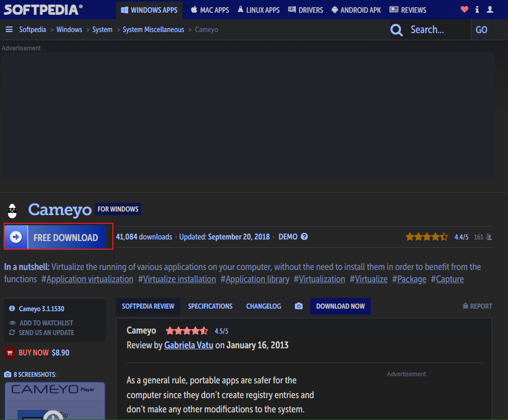Click the user rating stars 4.4/5

(427, 237)
